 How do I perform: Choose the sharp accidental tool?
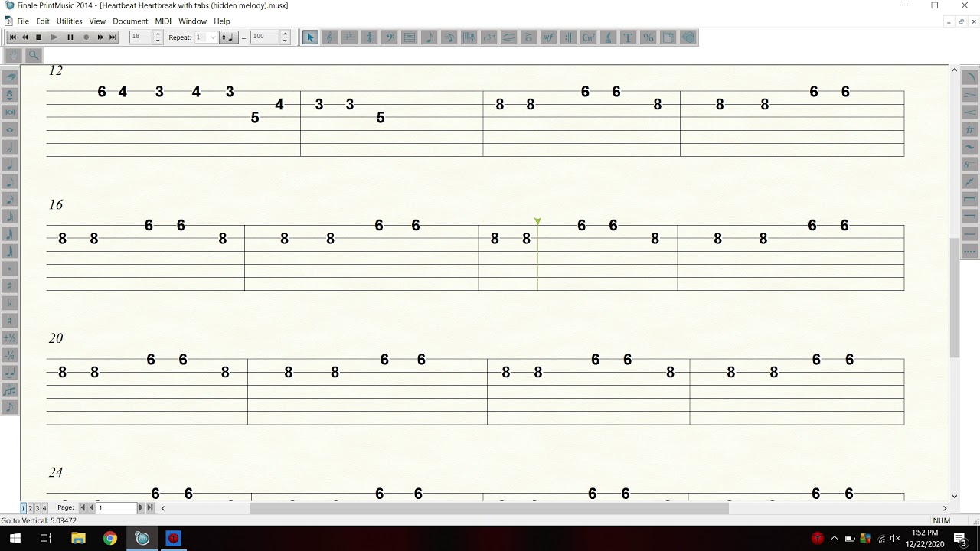(10, 286)
